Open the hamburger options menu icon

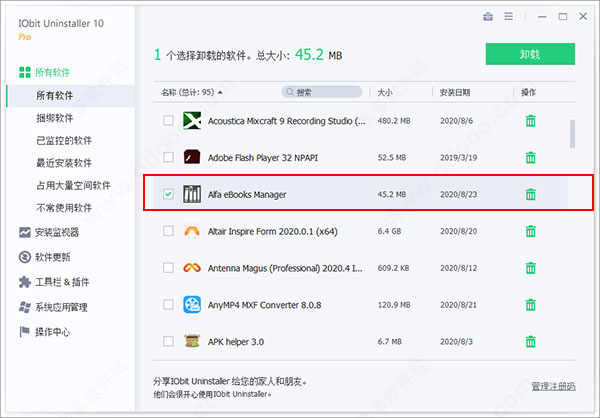[x=509, y=16]
